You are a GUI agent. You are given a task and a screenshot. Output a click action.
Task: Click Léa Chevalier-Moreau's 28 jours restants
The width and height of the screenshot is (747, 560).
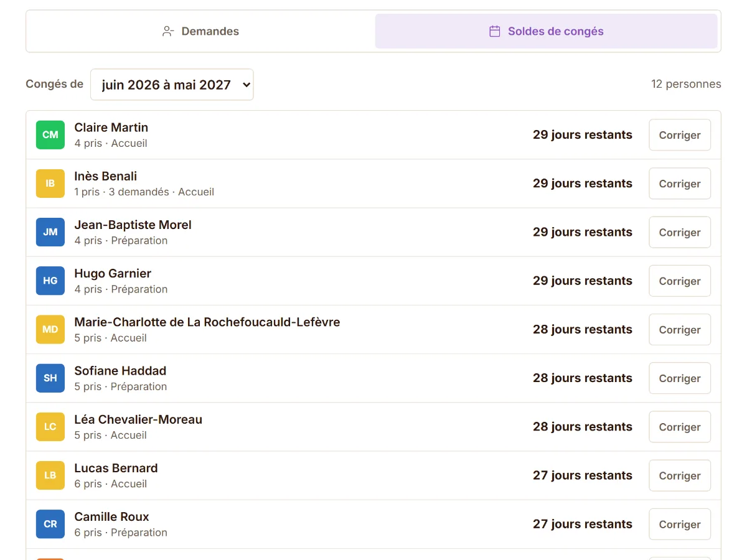point(583,427)
